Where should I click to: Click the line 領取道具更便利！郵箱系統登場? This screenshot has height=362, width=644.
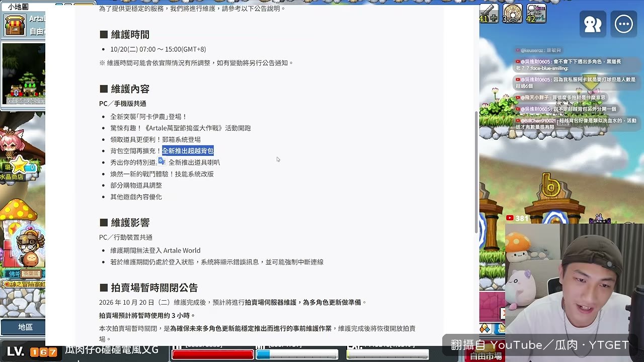click(x=155, y=140)
